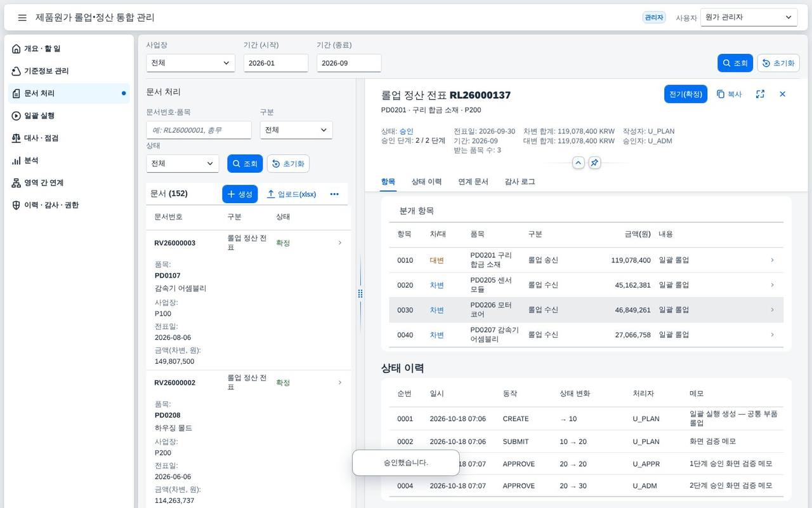812x508 pixels.
Task: Toggle fullscreen for the detail panel
Action: pos(760,94)
